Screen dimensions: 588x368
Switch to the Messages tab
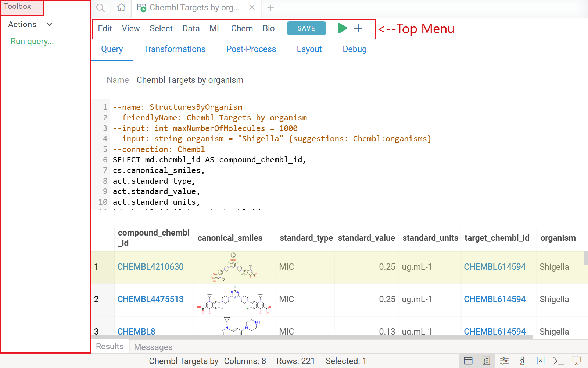click(153, 347)
